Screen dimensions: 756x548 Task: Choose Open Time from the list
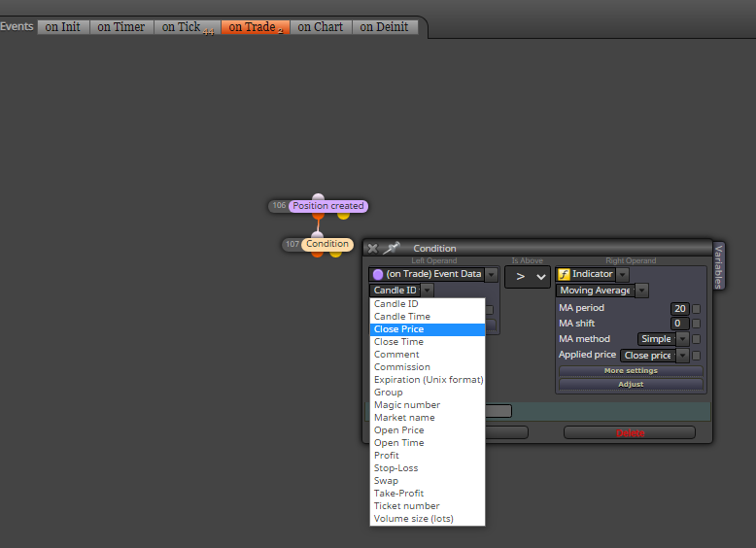click(428, 443)
